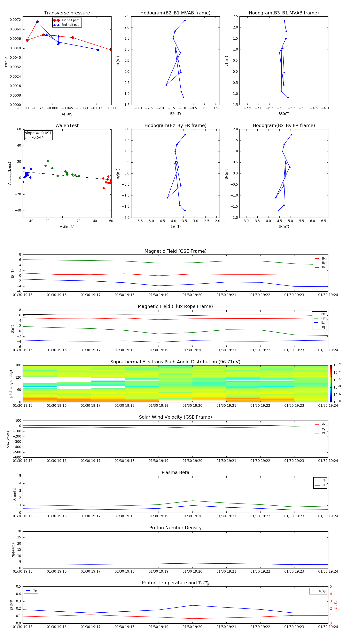This screenshot has width=351, height=644.
Task: Click the "By'" flux rope legend entry
Action: (320, 318)
